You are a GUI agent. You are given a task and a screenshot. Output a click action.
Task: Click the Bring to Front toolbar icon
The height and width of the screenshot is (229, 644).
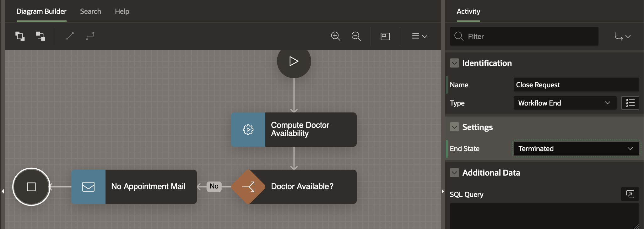pyautogui.click(x=20, y=36)
